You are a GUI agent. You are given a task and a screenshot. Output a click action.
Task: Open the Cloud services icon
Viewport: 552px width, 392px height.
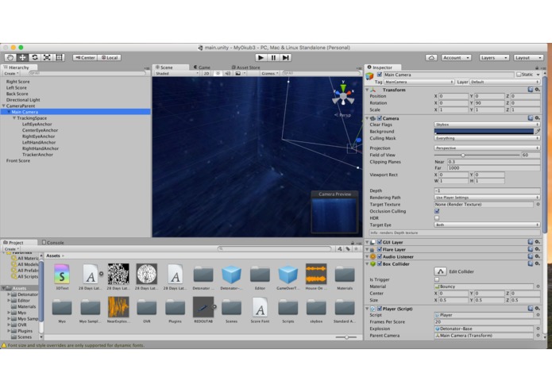431,58
